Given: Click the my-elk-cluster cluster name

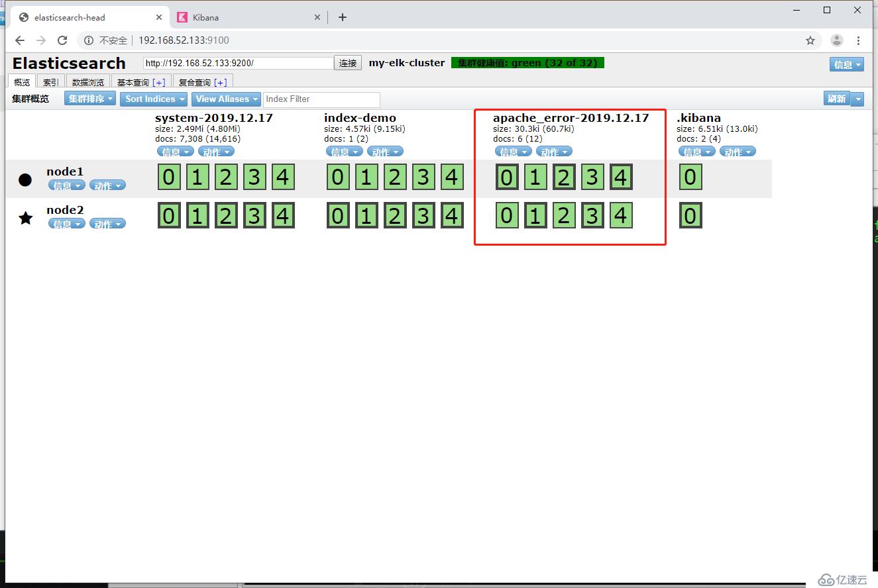Looking at the screenshot, I should pos(407,63).
